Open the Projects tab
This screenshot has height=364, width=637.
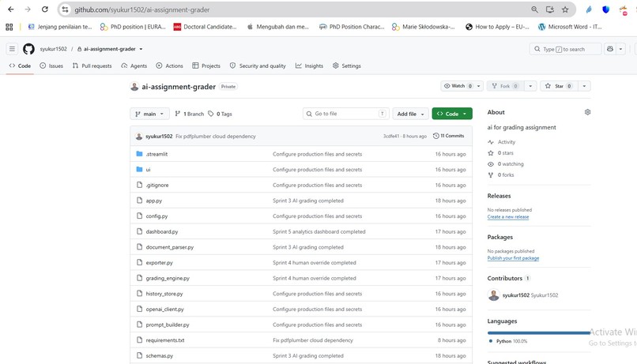coord(206,66)
